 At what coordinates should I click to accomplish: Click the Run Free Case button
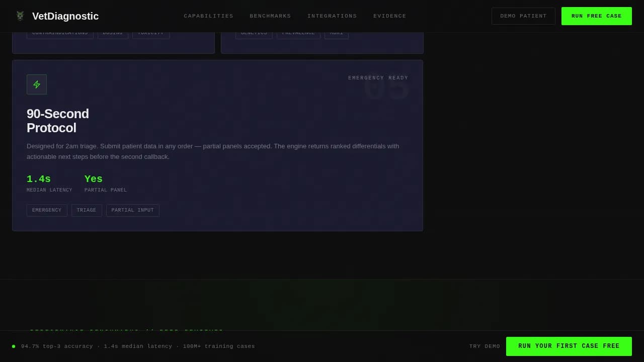[597, 16]
